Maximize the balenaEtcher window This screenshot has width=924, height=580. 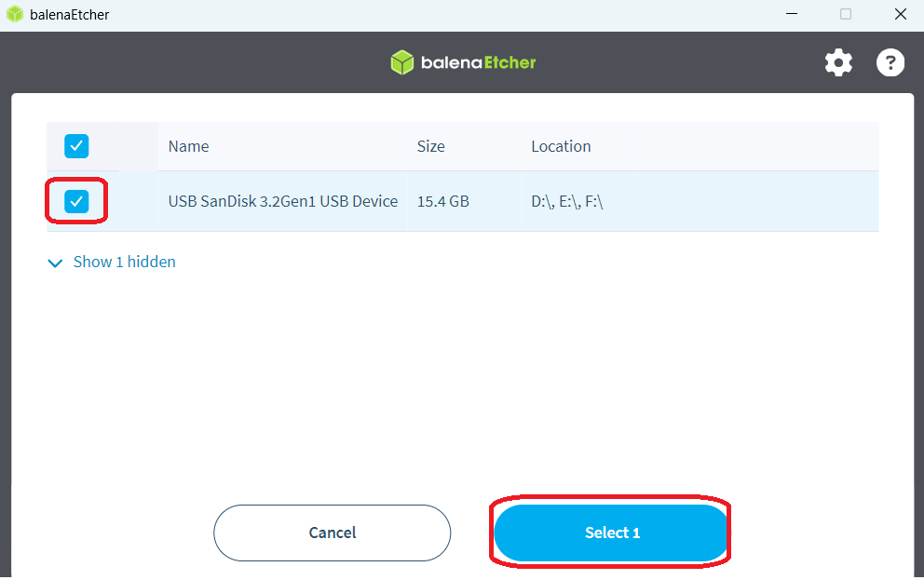point(846,14)
